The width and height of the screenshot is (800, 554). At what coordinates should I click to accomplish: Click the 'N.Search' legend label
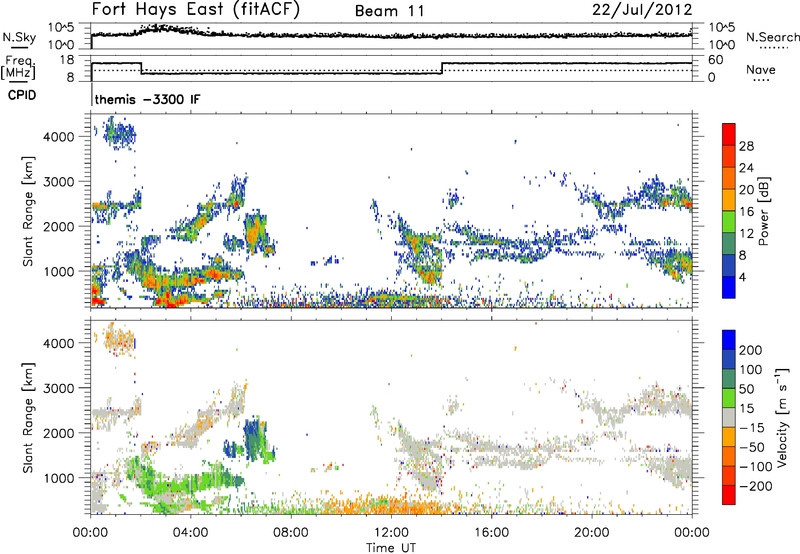coord(773,37)
